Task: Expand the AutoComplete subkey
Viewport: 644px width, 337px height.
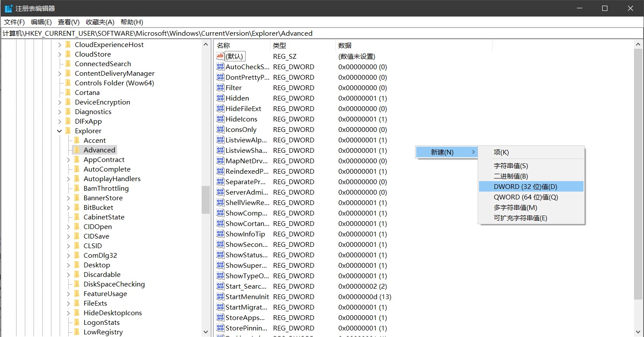Action: coord(68,169)
